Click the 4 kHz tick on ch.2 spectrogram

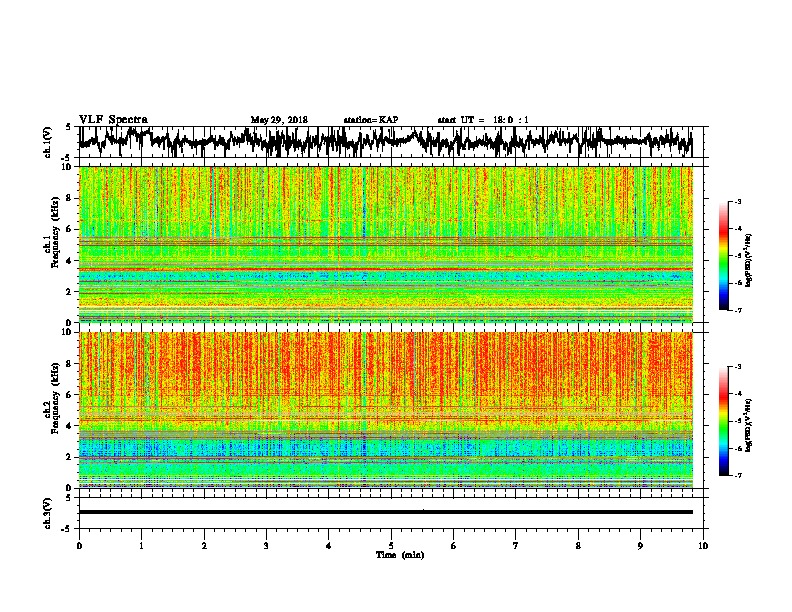click(x=70, y=426)
